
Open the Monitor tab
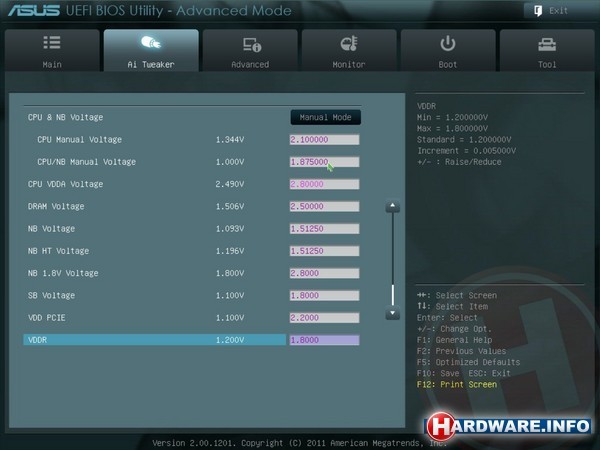[x=349, y=50]
